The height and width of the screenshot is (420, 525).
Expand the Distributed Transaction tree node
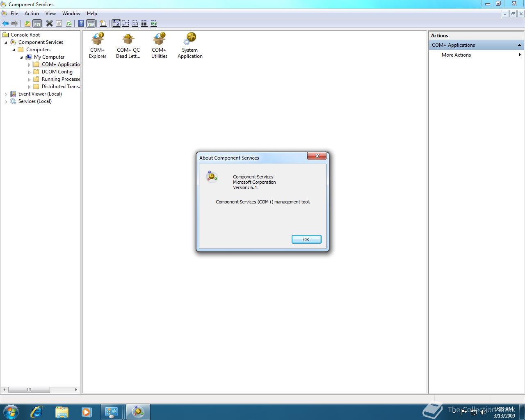coord(29,87)
